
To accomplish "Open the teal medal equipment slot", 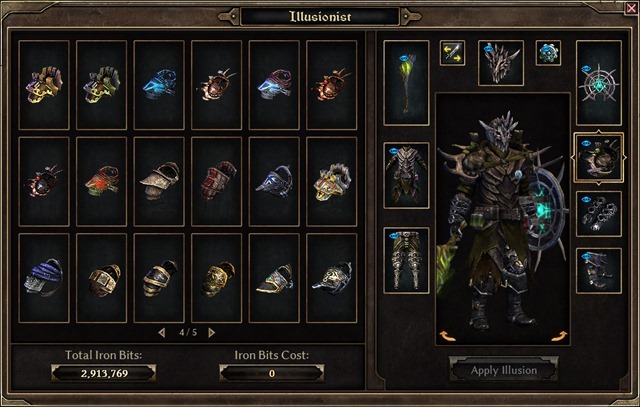I will (x=548, y=53).
